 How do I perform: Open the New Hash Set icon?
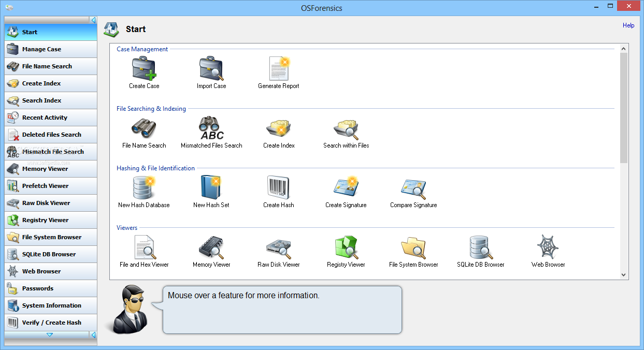[x=211, y=187]
